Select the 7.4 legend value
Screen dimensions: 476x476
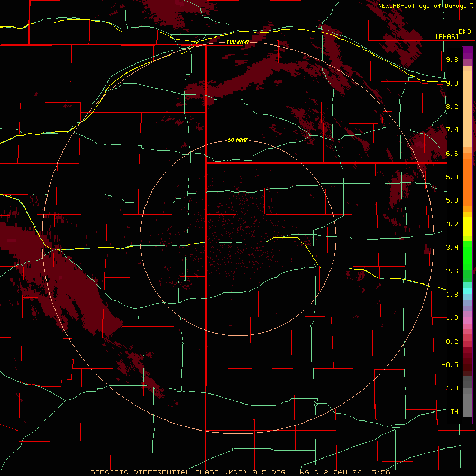click(x=452, y=130)
